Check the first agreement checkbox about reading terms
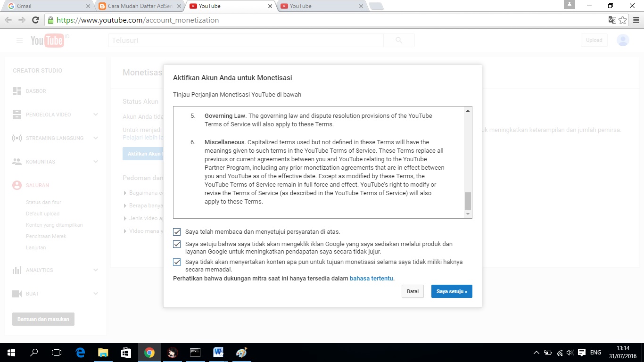Viewport: 644px width, 362px height. tap(177, 232)
